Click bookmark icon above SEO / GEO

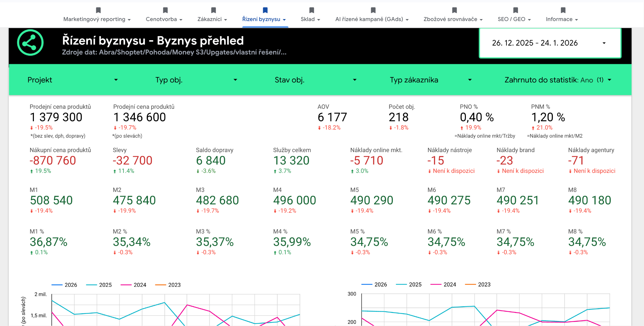click(x=516, y=10)
